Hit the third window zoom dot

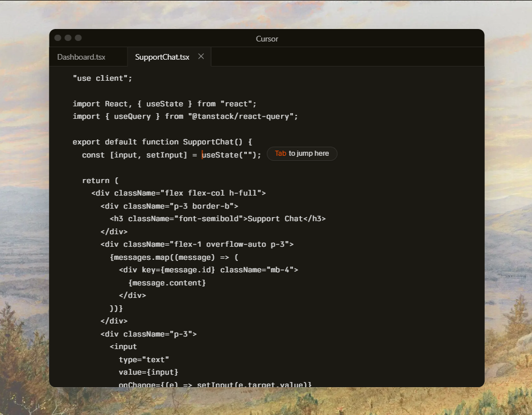(x=79, y=38)
